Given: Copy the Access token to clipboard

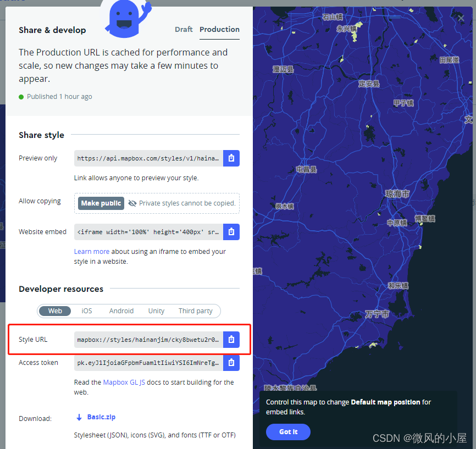Looking at the screenshot, I should click(231, 363).
